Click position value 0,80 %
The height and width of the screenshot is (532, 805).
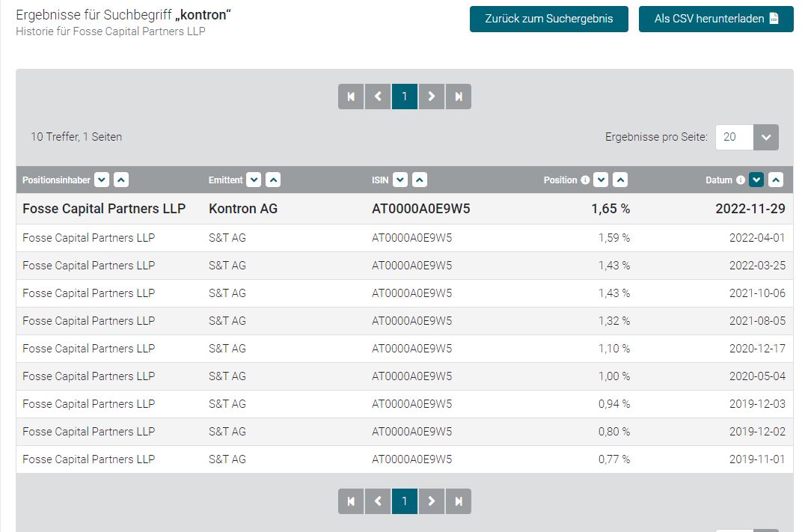614,432
